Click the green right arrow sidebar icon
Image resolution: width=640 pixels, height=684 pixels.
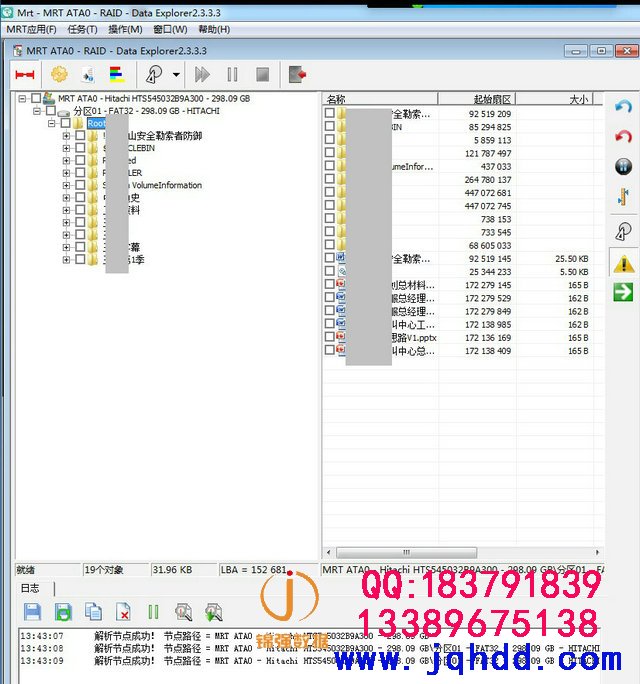tap(623, 292)
